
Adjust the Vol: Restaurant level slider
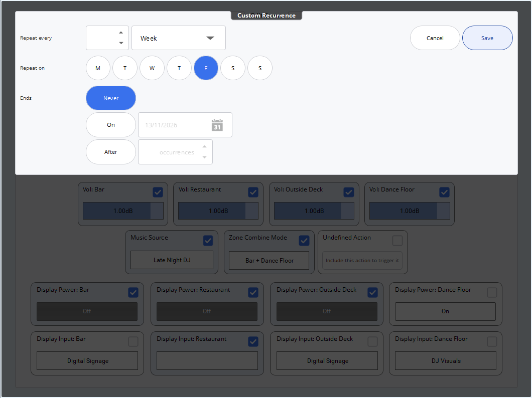[218, 211]
